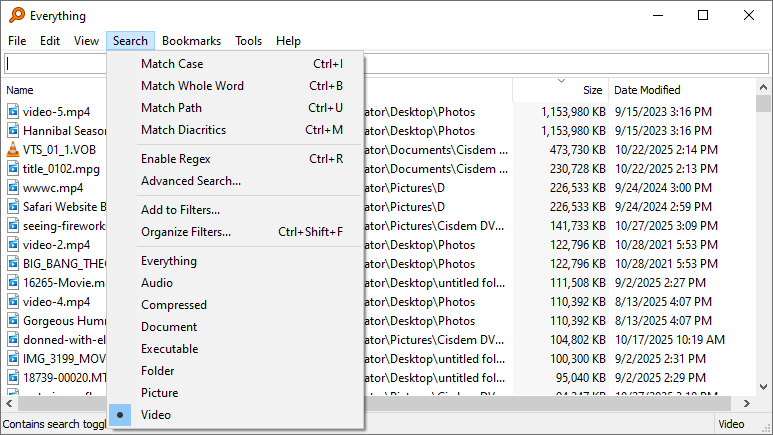Click the 18739-00020 file icon

[13, 377]
